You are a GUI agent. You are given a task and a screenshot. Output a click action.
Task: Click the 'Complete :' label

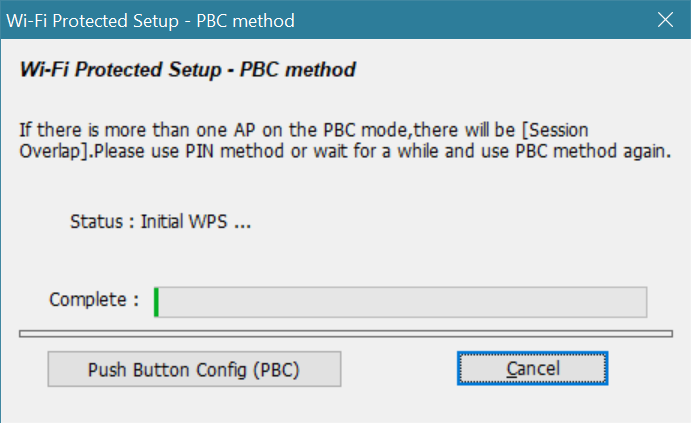coord(94,300)
